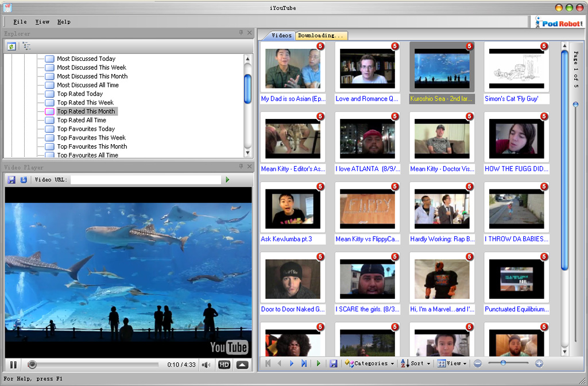
Task: Select Top Favourites Today
Action: click(x=86, y=129)
